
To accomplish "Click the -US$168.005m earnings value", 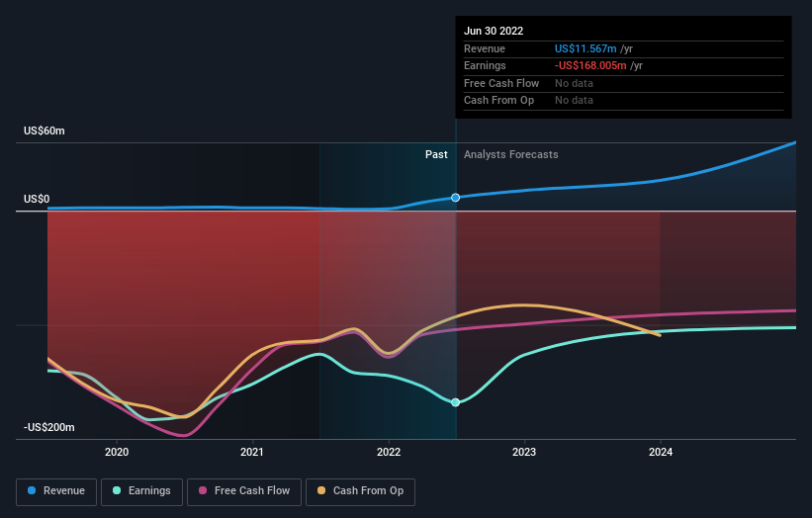I will click(x=590, y=65).
